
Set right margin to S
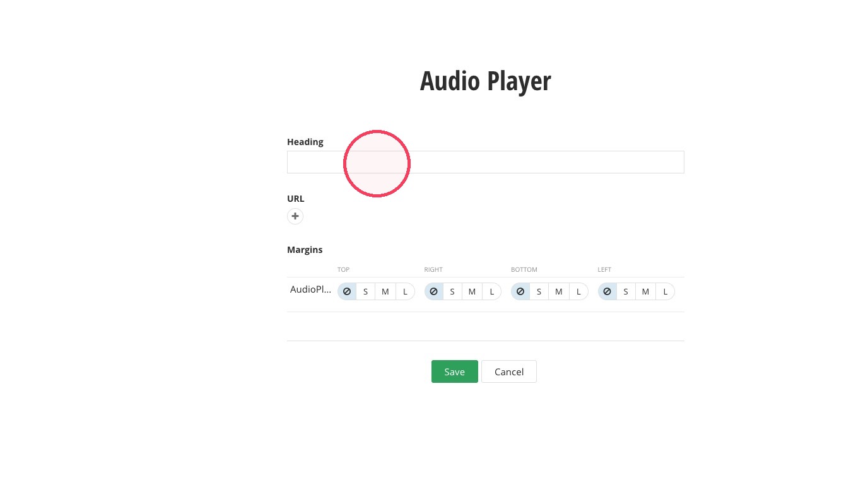click(452, 291)
